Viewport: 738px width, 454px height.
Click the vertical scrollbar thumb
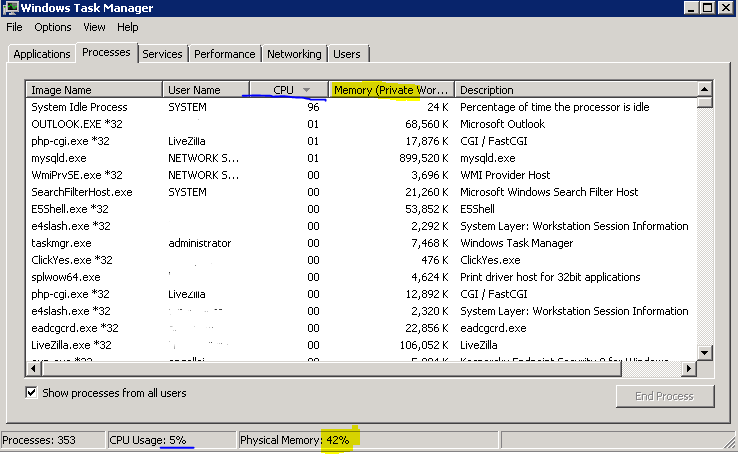(705, 102)
